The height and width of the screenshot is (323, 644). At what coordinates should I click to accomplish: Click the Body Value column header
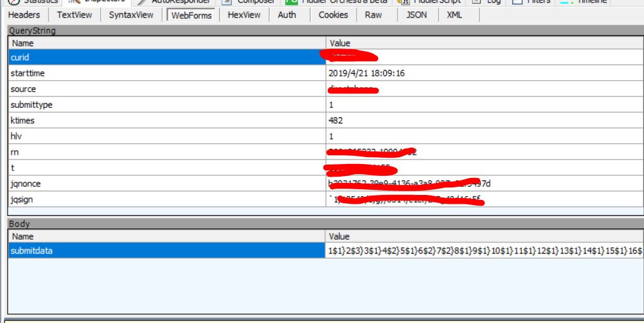485,237
